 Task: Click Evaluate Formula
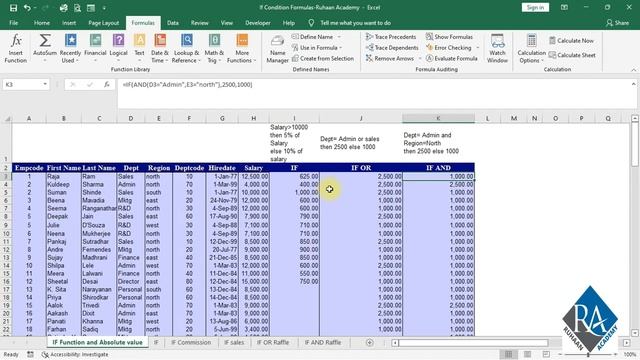coord(451,58)
